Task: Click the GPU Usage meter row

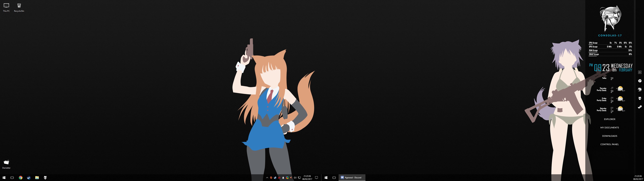Action: tap(610, 47)
